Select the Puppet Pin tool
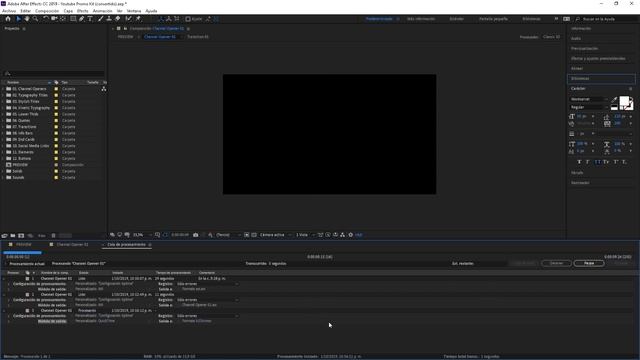This screenshot has height=360, width=640. pos(138,19)
